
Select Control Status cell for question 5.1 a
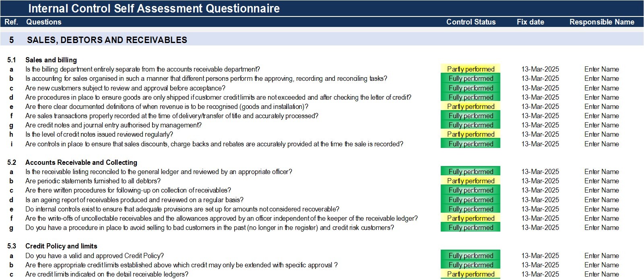point(470,69)
